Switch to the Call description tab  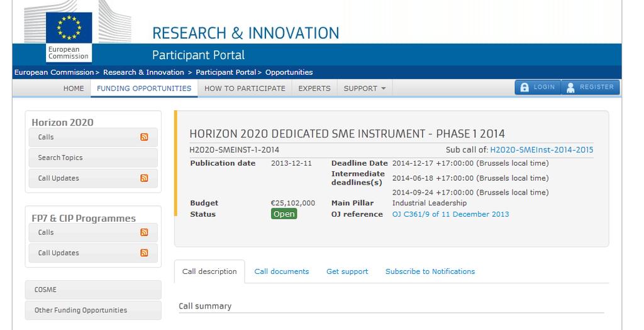(x=209, y=271)
